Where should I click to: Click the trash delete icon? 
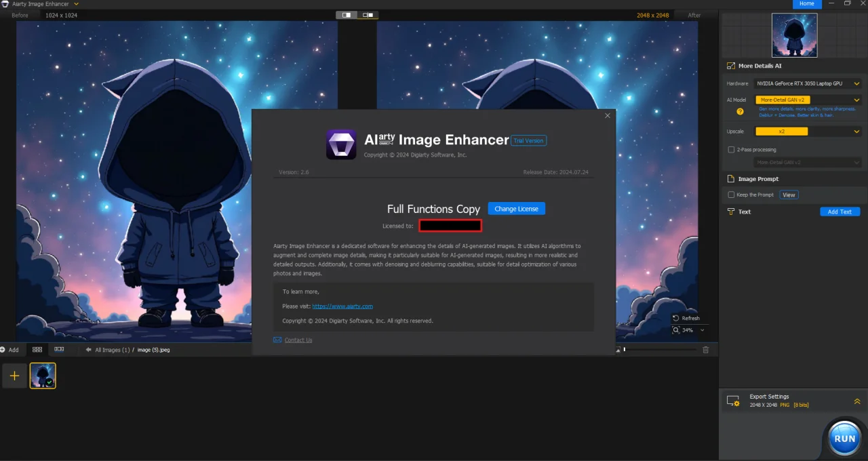705,350
